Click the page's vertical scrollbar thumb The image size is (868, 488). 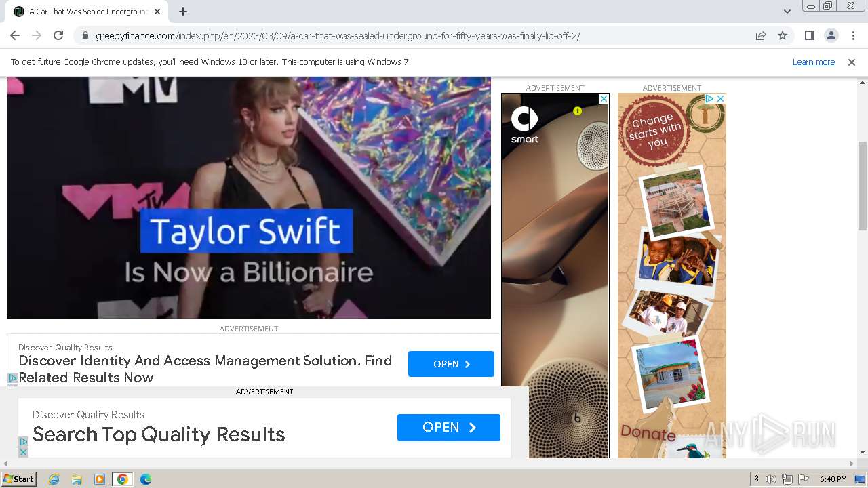click(863, 186)
